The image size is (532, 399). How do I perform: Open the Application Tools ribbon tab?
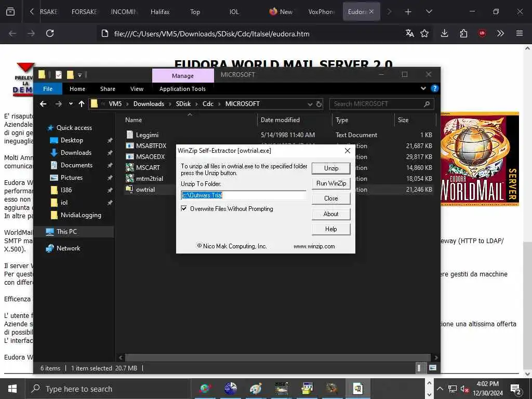182,89
